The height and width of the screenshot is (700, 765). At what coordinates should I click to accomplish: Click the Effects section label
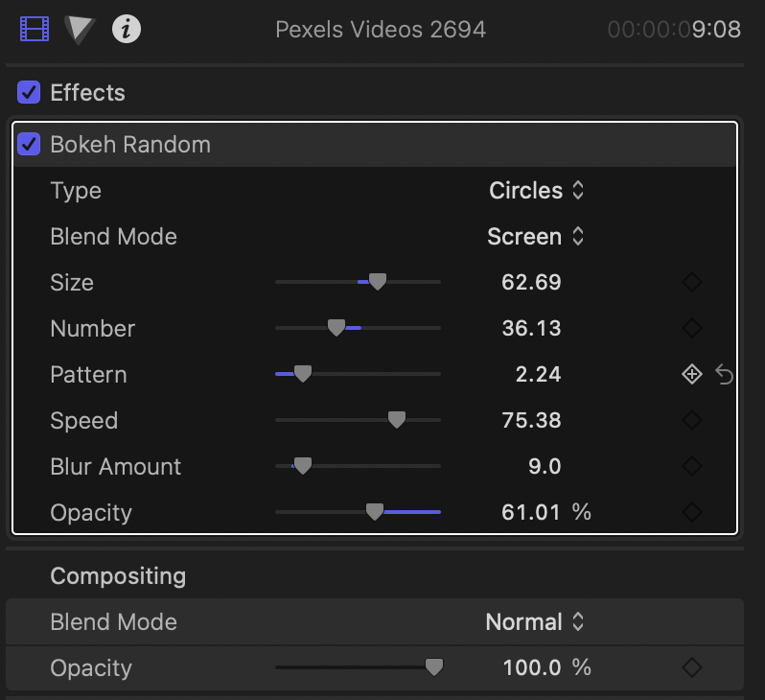click(x=88, y=93)
